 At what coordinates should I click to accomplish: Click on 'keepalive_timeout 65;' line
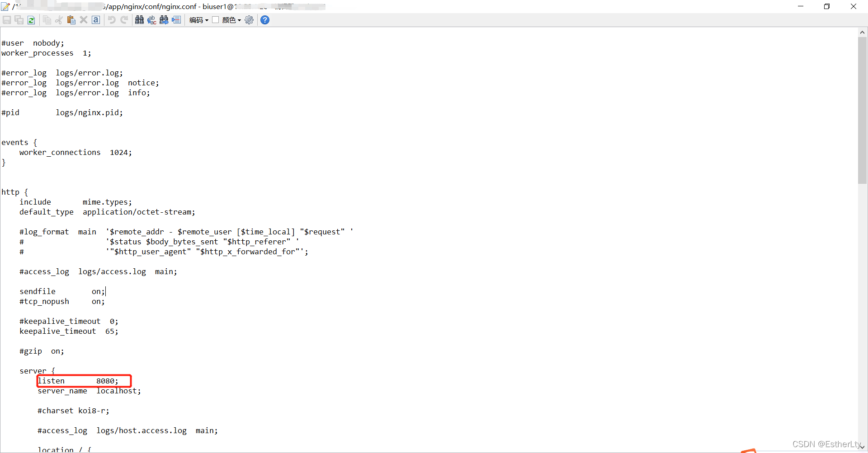(69, 332)
